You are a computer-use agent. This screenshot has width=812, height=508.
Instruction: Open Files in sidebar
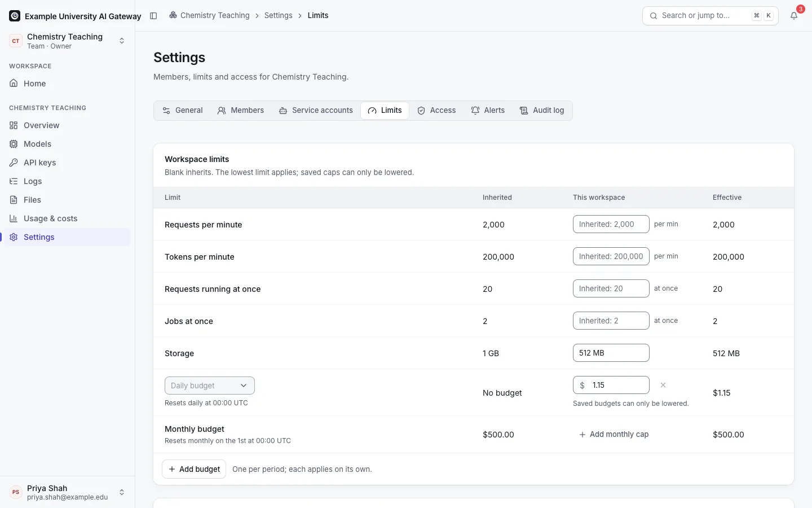(x=68, y=200)
